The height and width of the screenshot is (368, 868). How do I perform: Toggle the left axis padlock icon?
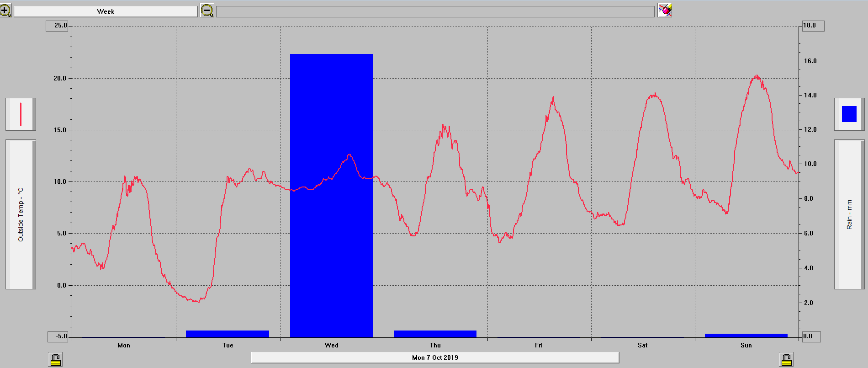[55, 360]
